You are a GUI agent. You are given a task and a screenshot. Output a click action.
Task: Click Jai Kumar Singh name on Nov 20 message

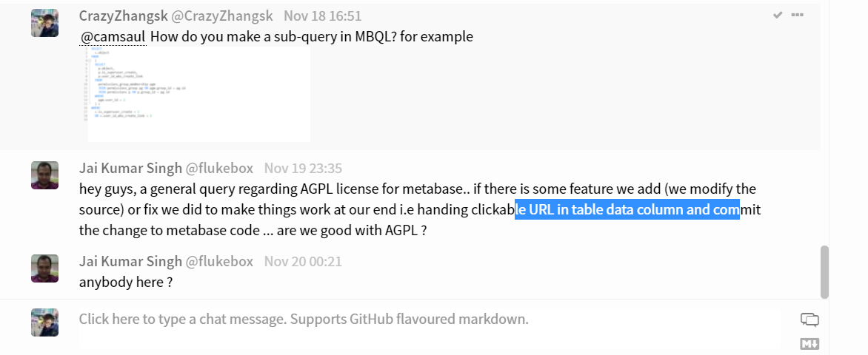pos(130,261)
